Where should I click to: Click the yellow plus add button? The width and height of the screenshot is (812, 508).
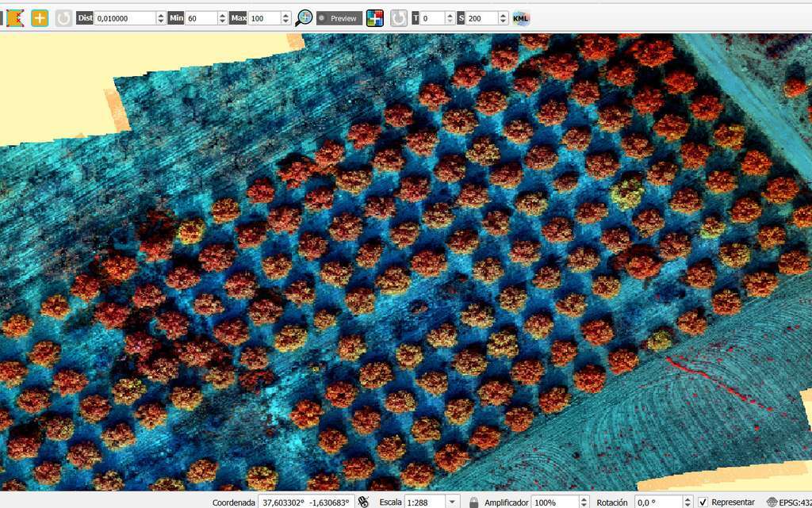click(x=40, y=18)
